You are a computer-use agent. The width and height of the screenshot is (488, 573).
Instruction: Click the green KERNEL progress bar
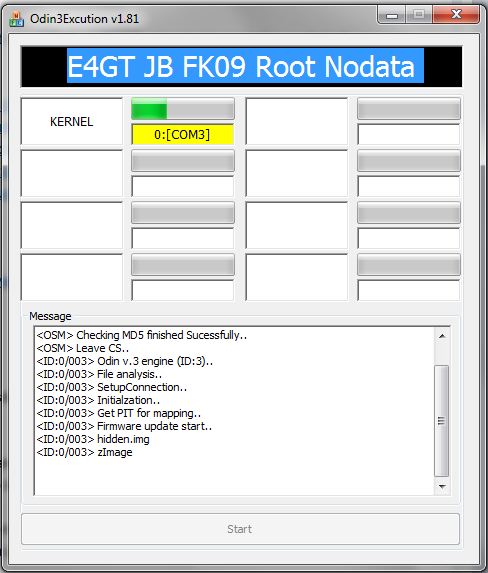click(183, 109)
